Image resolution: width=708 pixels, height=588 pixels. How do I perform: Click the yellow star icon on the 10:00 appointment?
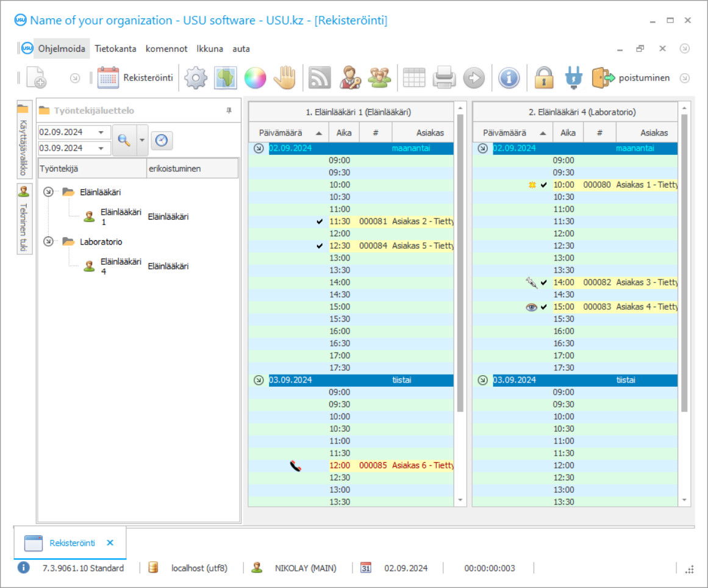(x=532, y=185)
